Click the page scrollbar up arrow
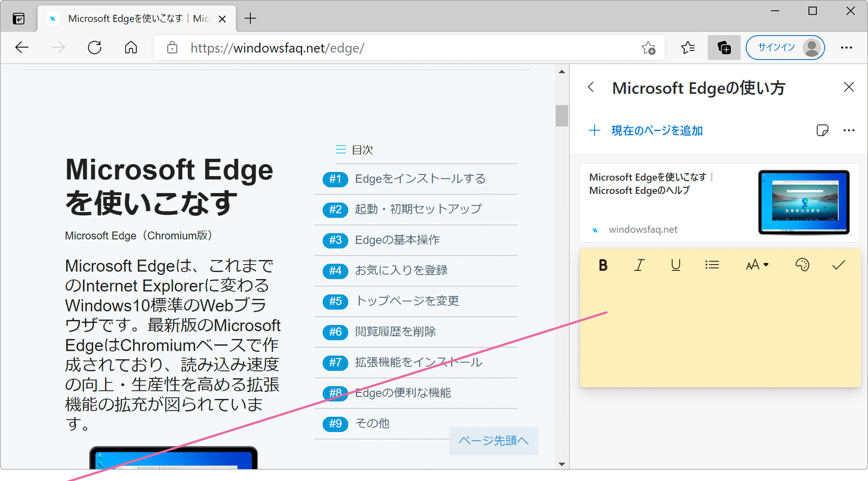 pyautogui.click(x=561, y=72)
